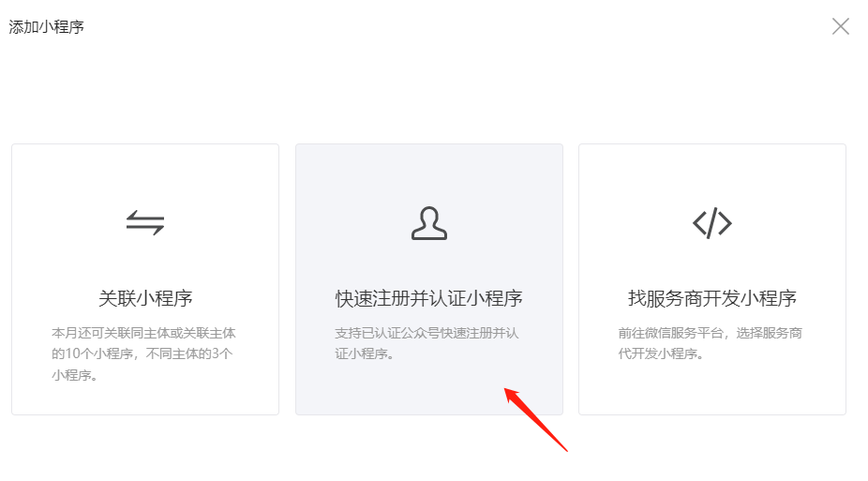This screenshot has height=481, width=868.
Task: Click the code brackets developer icon
Action: click(x=712, y=223)
